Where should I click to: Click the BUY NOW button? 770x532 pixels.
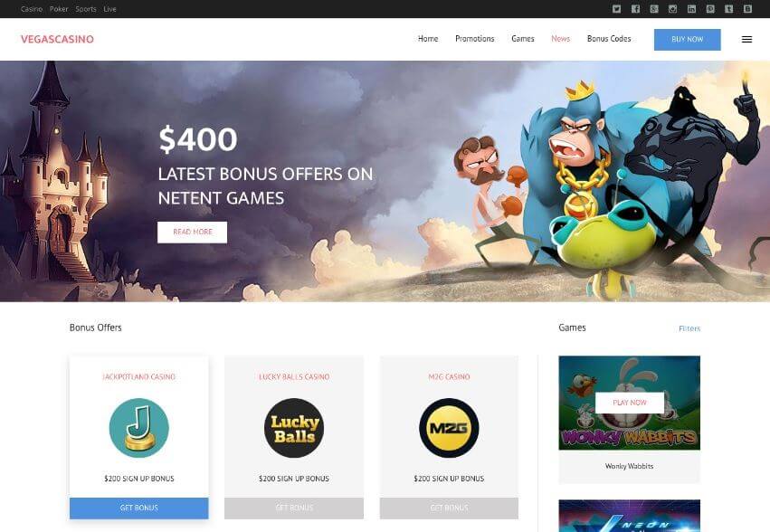click(687, 40)
